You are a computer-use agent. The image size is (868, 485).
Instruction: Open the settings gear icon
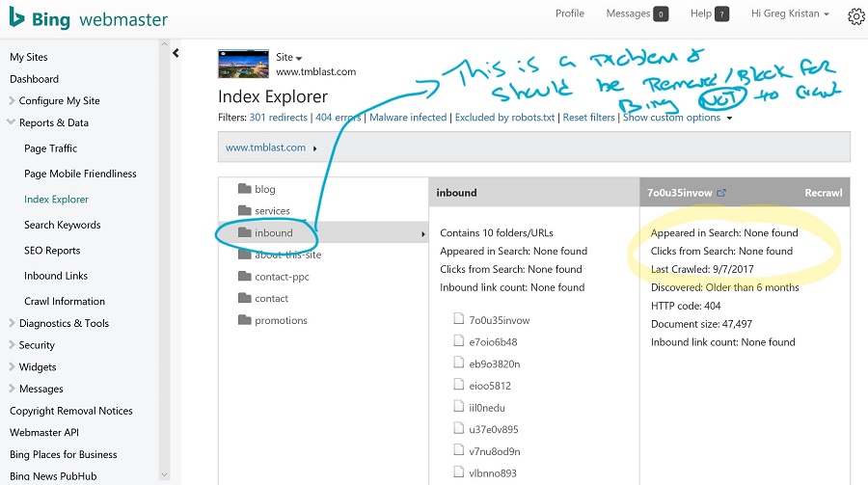pyautogui.click(x=855, y=16)
